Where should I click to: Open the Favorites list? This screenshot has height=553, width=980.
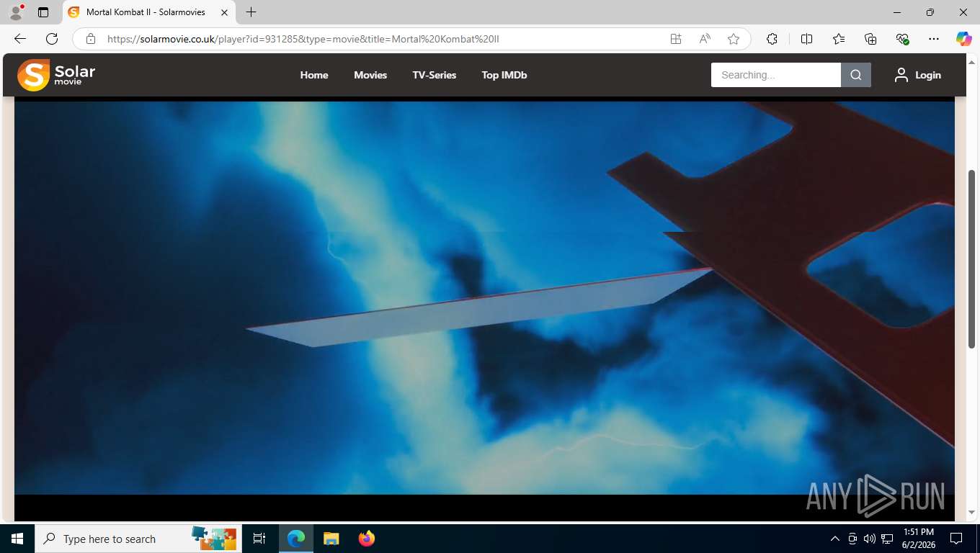coord(839,39)
